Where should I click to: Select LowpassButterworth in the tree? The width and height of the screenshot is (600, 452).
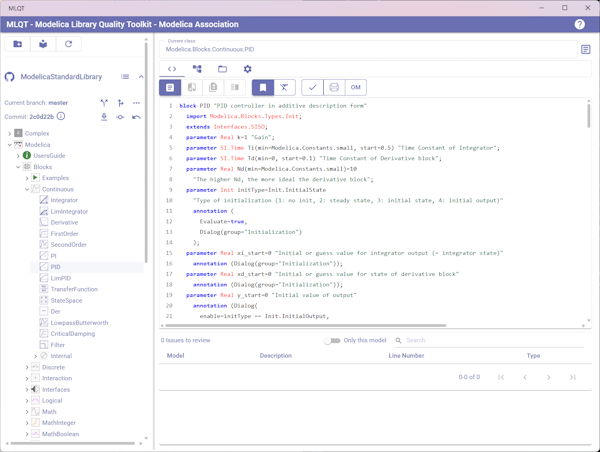pos(79,323)
